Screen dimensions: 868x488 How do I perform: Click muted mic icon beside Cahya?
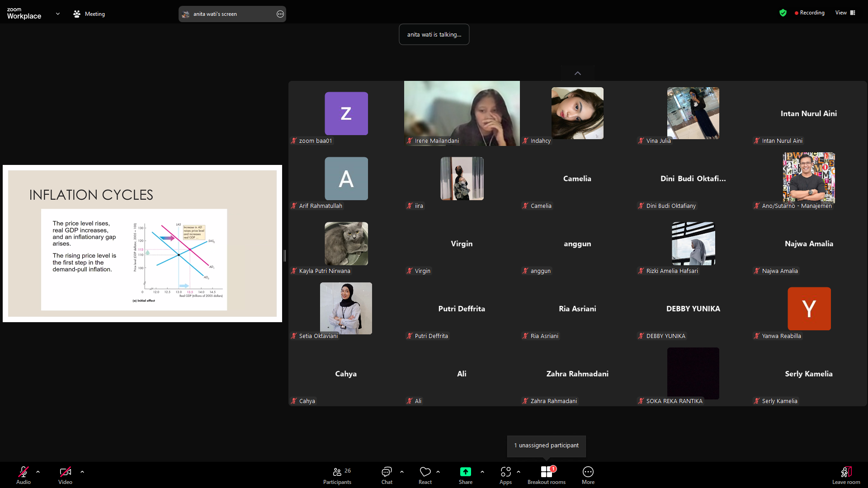[x=294, y=401]
